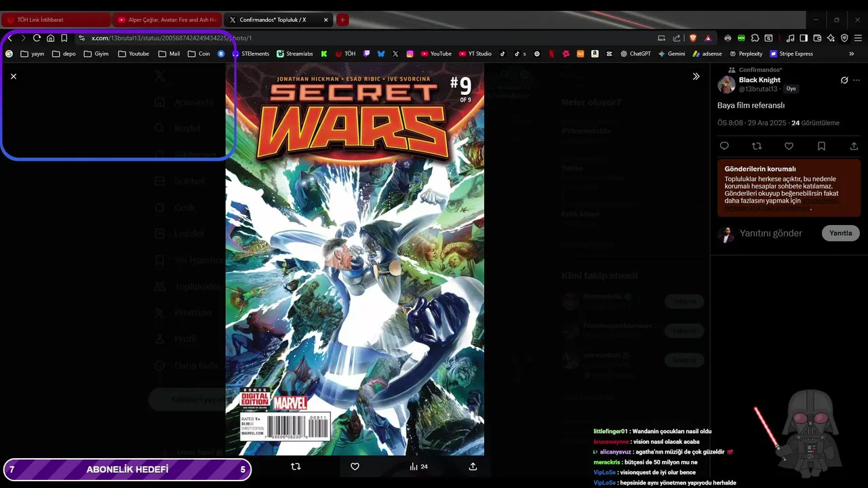Close the Confirmandos* Topluluk tab
Screen dimensions: 868x488
click(325, 20)
